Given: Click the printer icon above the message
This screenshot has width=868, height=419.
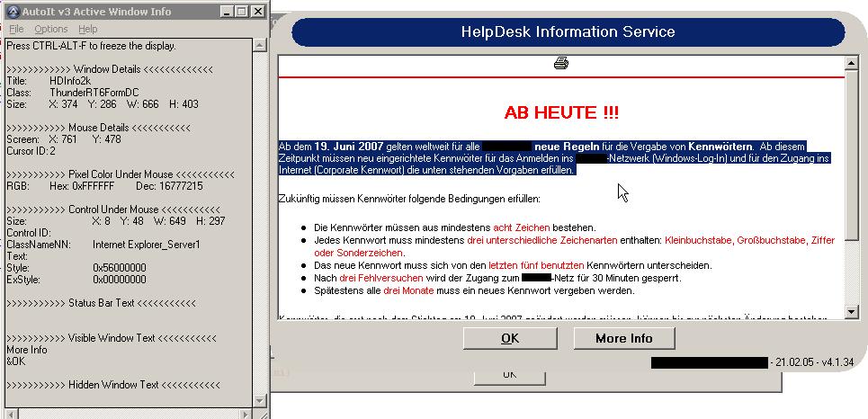Looking at the screenshot, I should [561, 63].
